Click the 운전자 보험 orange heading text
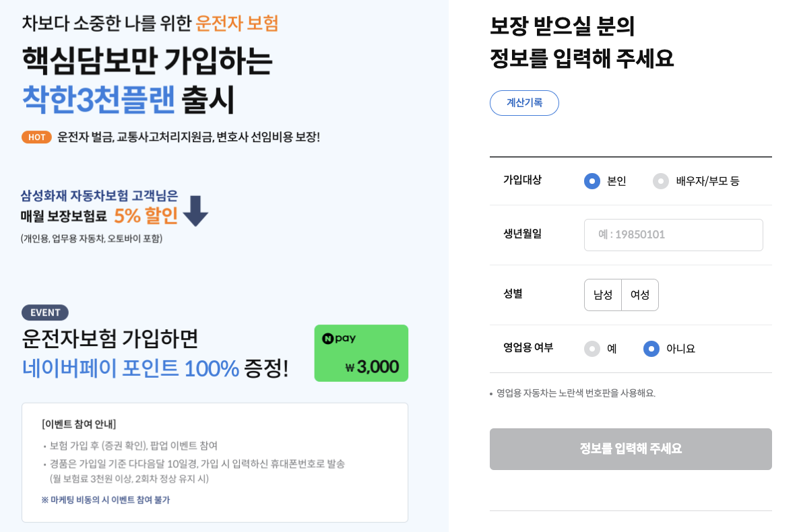Screen dimensions: 799x532 pos(237,23)
